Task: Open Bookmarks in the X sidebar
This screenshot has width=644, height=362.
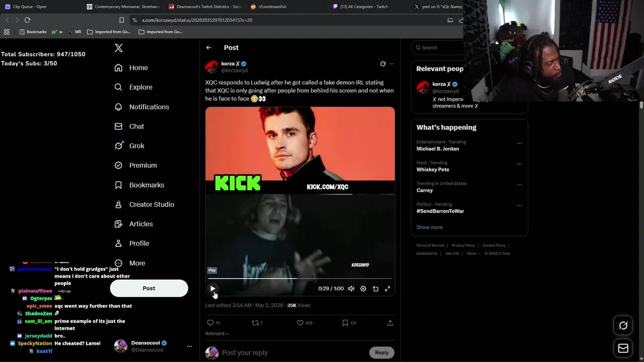Action: coord(139,185)
